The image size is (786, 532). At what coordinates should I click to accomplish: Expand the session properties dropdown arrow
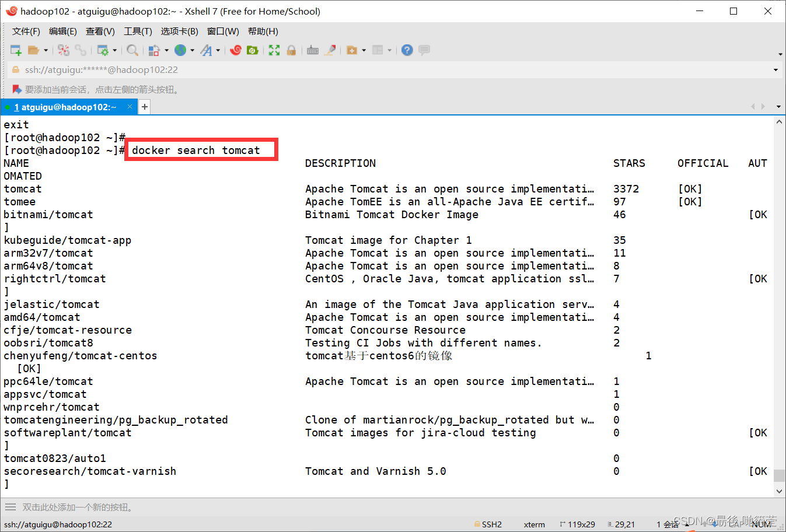coord(114,50)
